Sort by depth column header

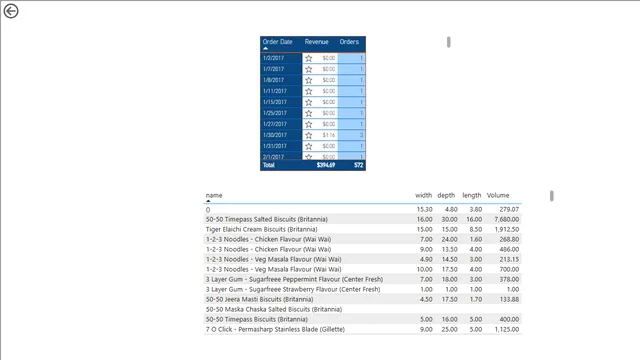446,196
